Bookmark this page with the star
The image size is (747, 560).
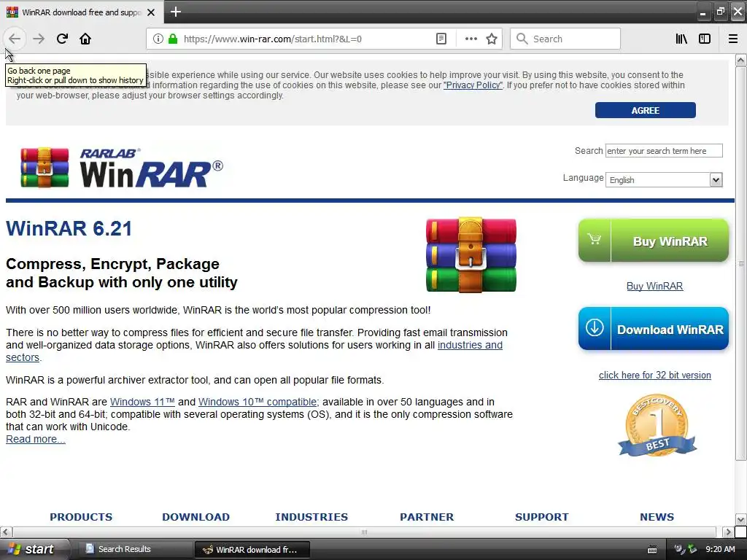[492, 39]
